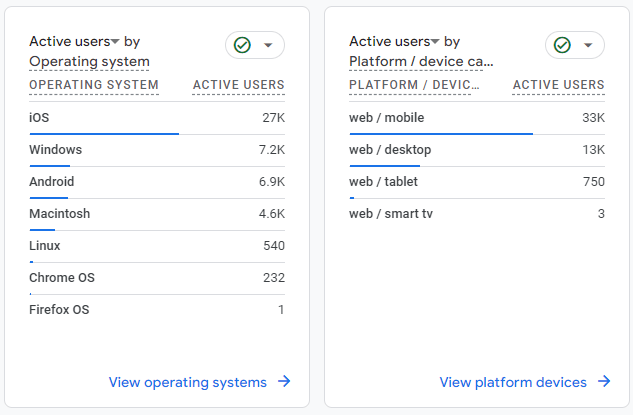633x415 pixels.
Task: Open View operating systems link
Action: pyautogui.click(x=188, y=382)
